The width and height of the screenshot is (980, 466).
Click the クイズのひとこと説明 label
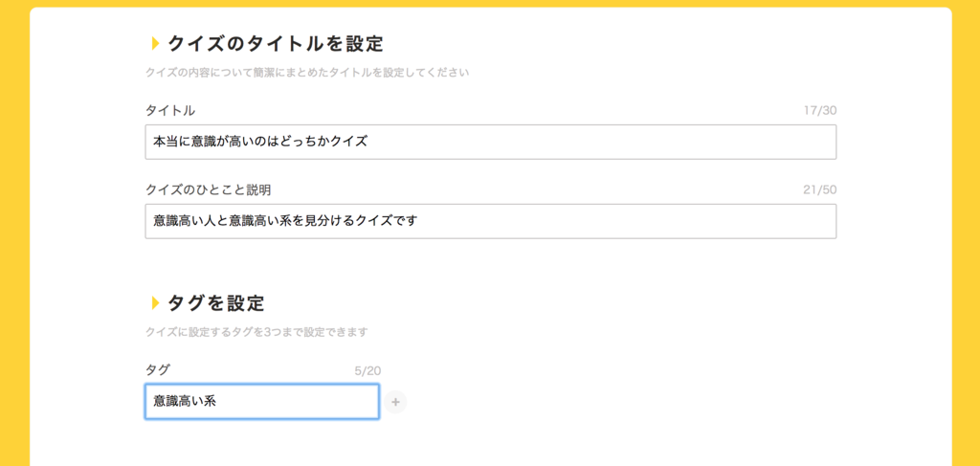pos(208,189)
